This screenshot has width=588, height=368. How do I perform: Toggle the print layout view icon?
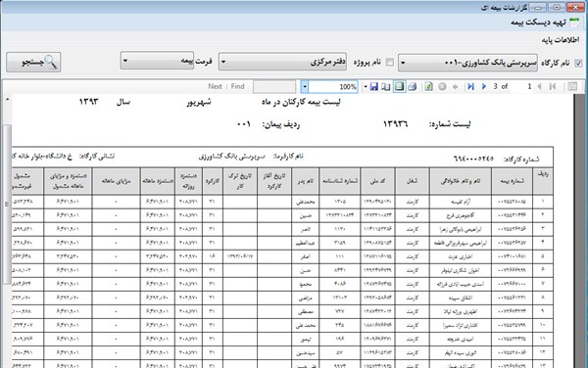pyautogui.click(x=399, y=87)
